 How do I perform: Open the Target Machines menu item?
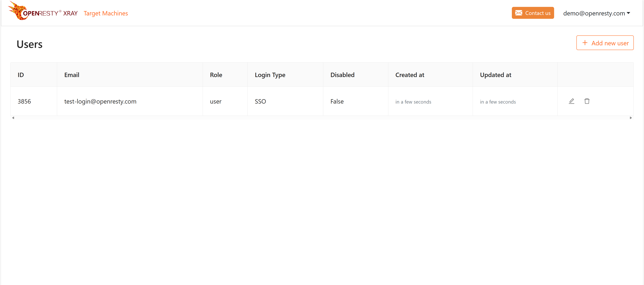106,13
